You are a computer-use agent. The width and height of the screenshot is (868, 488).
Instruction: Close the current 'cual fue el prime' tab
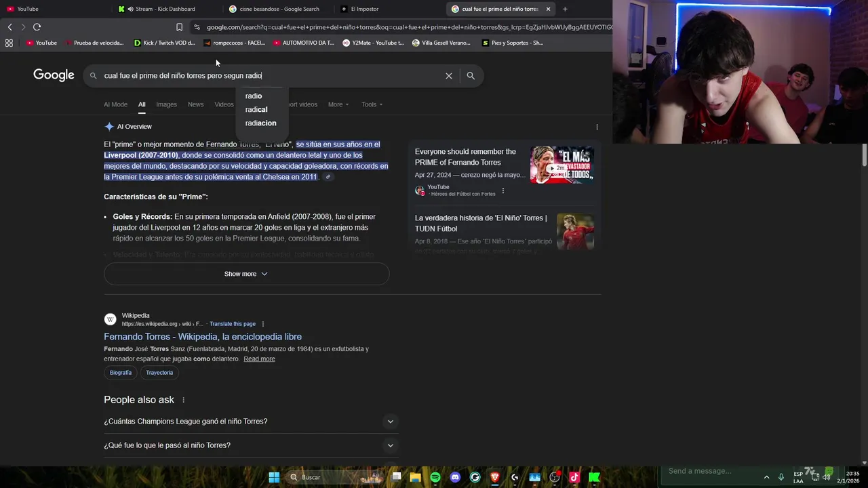pyautogui.click(x=548, y=9)
